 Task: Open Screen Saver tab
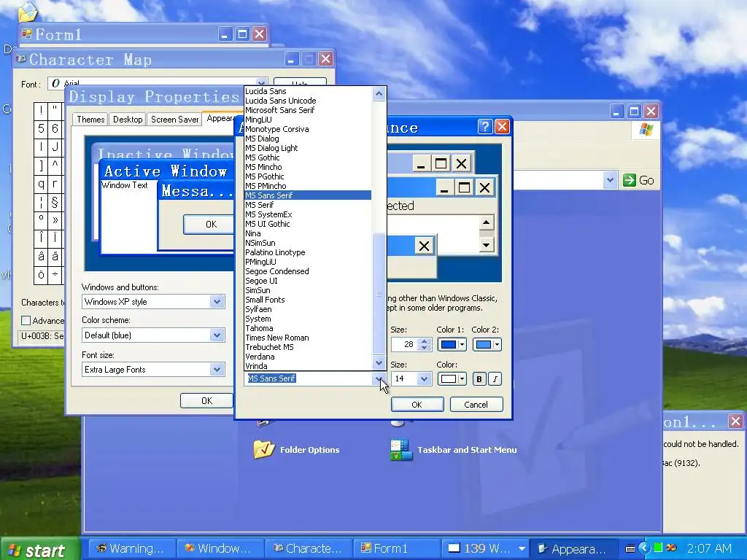pos(174,120)
